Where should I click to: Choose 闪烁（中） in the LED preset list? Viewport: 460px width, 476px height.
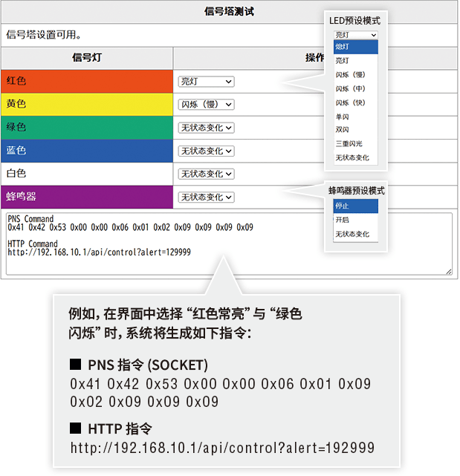point(355,89)
